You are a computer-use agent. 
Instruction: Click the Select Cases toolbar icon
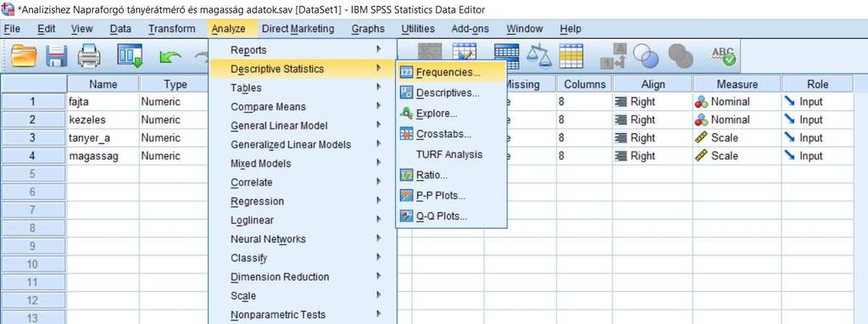click(x=570, y=57)
